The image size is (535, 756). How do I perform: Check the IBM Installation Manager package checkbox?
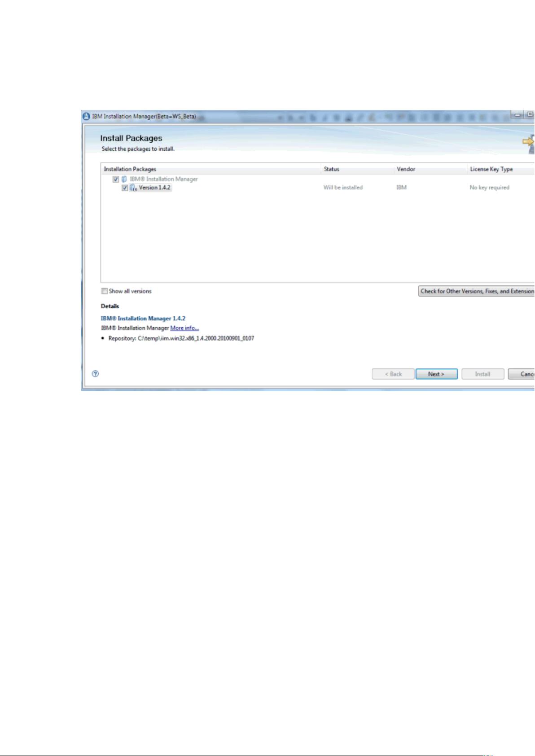point(116,179)
